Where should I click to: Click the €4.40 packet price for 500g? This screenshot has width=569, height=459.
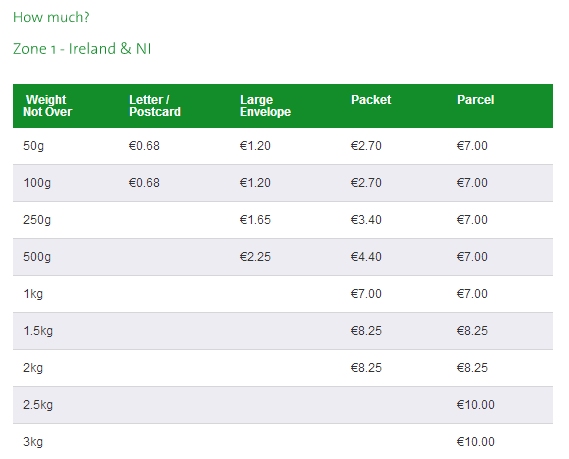click(366, 257)
